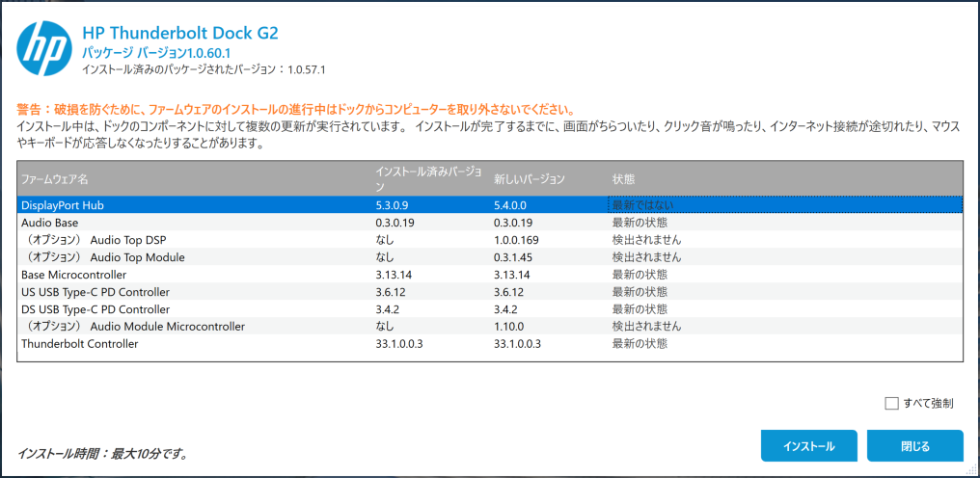Click installed version 5.3.0.9 cell

[392, 205]
